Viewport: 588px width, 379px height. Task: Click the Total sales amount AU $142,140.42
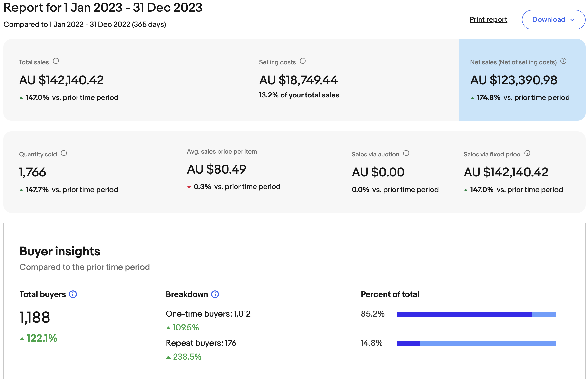61,80
